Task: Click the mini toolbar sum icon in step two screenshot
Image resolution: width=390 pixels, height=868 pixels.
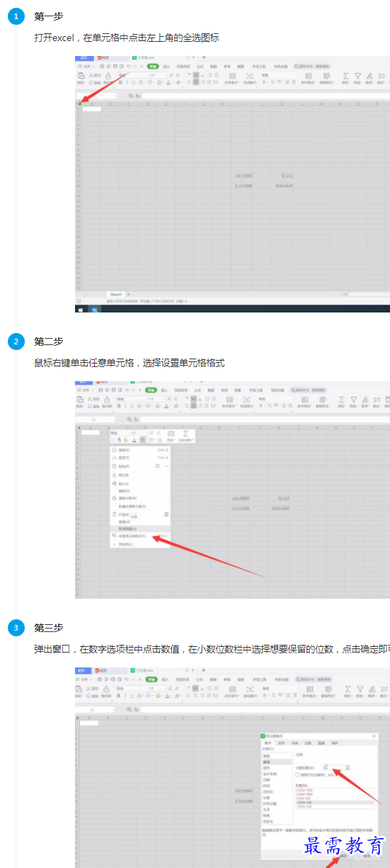Action: (x=185, y=435)
